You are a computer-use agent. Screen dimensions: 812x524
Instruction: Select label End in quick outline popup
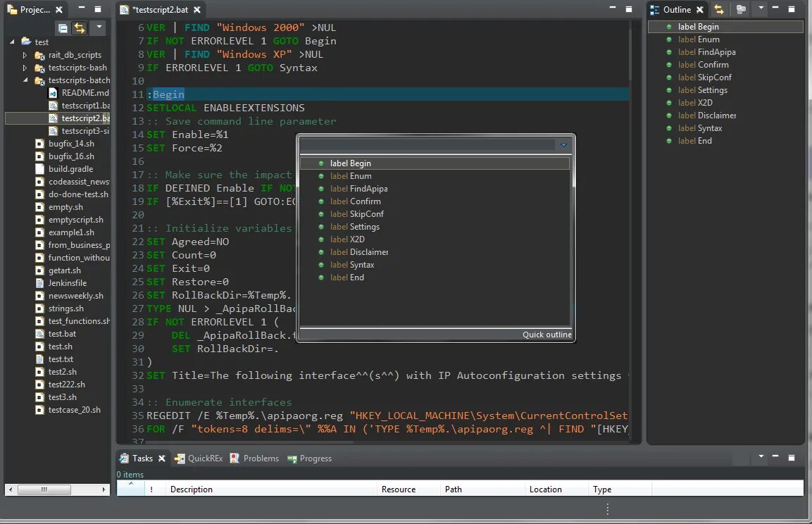tap(347, 277)
